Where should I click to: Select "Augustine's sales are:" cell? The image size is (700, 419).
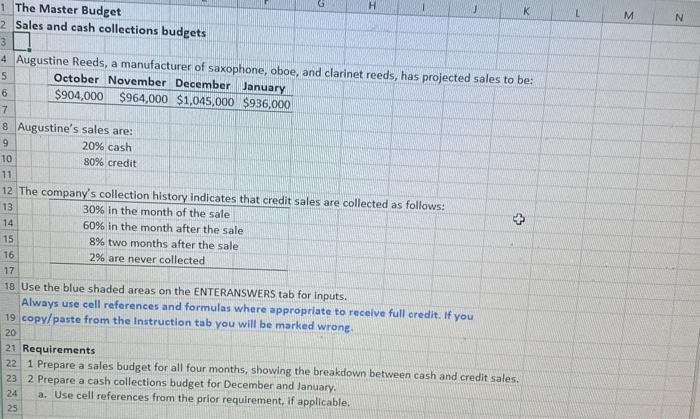(75, 129)
